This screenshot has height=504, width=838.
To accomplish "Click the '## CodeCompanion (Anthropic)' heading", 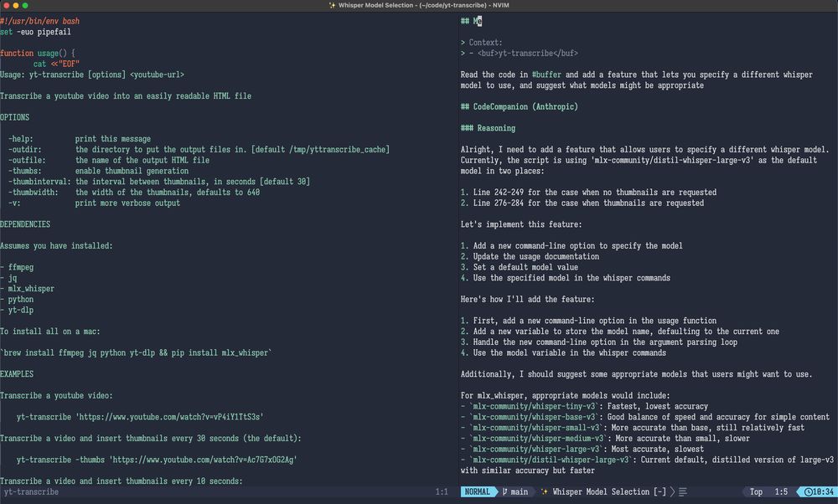I will (519, 107).
